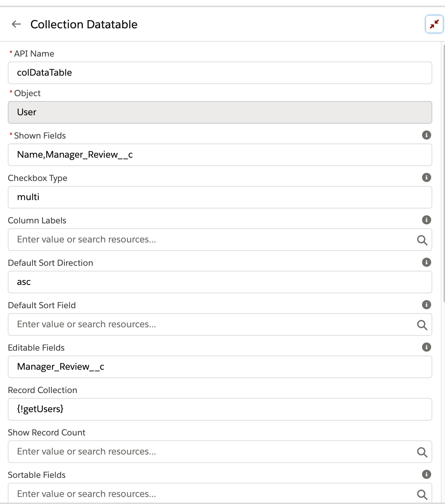This screenshot has width=445, height=504.
Task: Edit the Checkbox Type value multi
Action: click(x=219, y=197)
